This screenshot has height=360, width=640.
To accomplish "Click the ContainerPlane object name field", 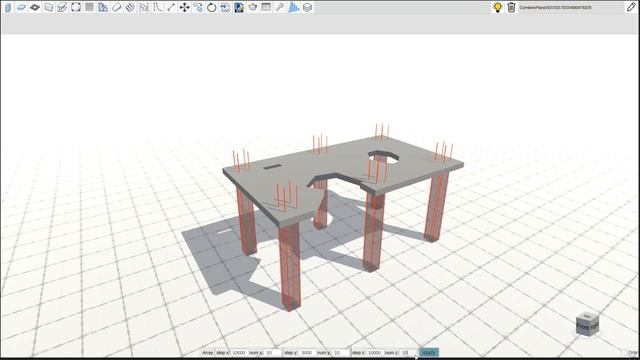I will pos(571,7).
